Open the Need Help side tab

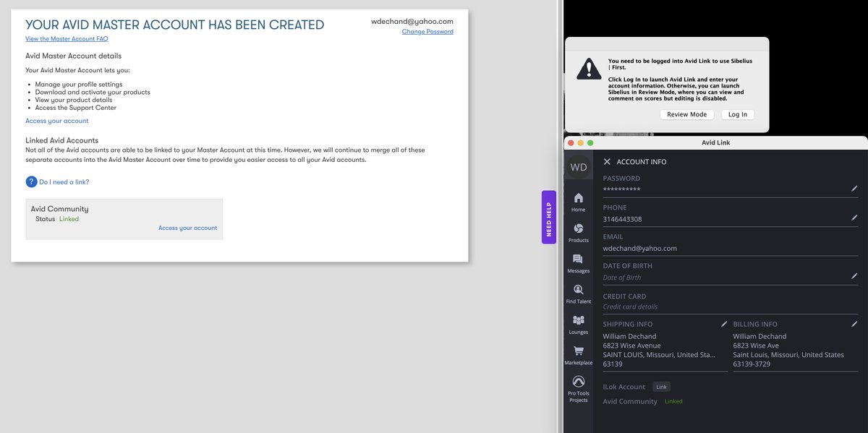pos(548,217)
